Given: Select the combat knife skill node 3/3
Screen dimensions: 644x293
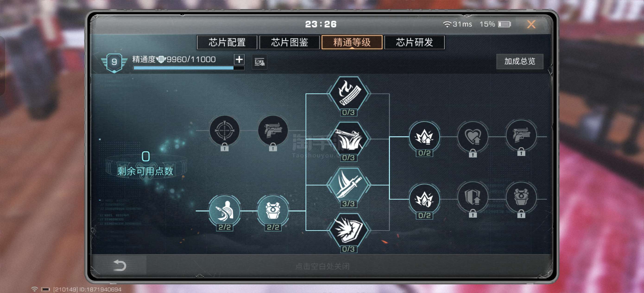Looking at the screenshot, I should coord(348,185).
